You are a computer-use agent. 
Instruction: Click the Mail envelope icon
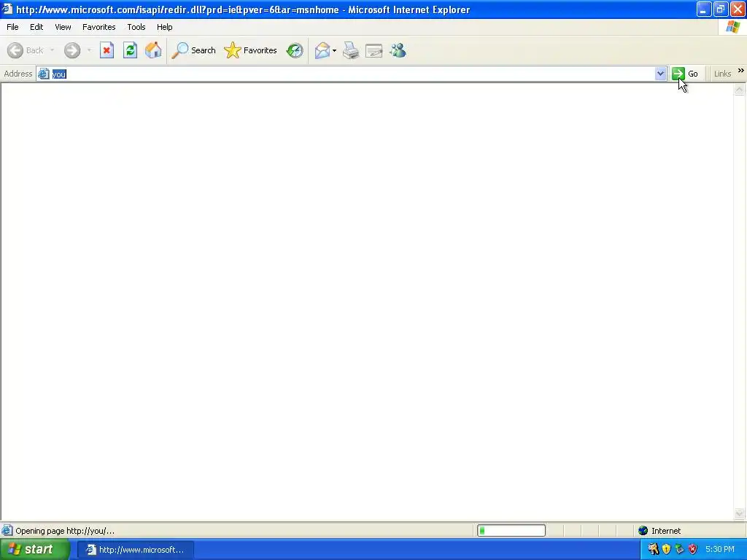point(322,50)
